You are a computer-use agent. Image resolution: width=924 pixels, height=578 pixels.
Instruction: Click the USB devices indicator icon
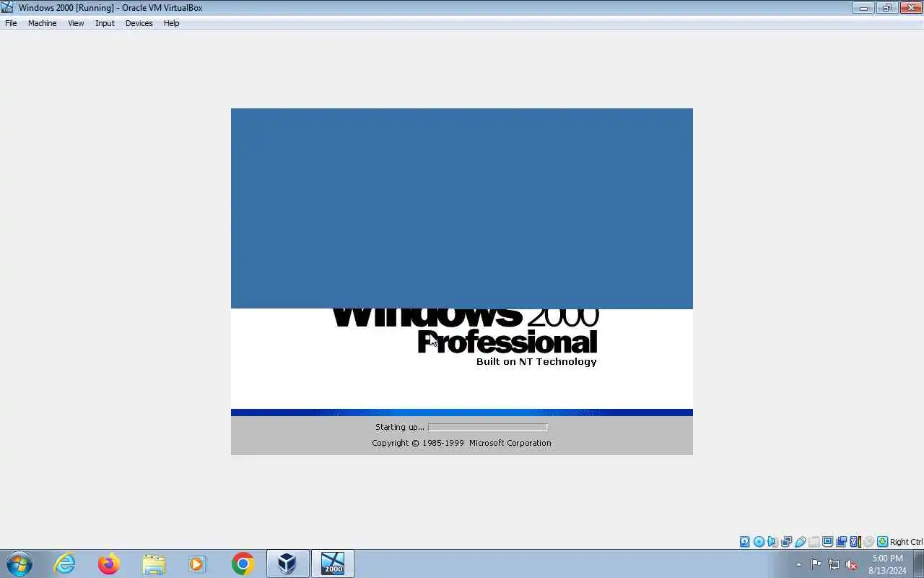click(x=800, y=542)
